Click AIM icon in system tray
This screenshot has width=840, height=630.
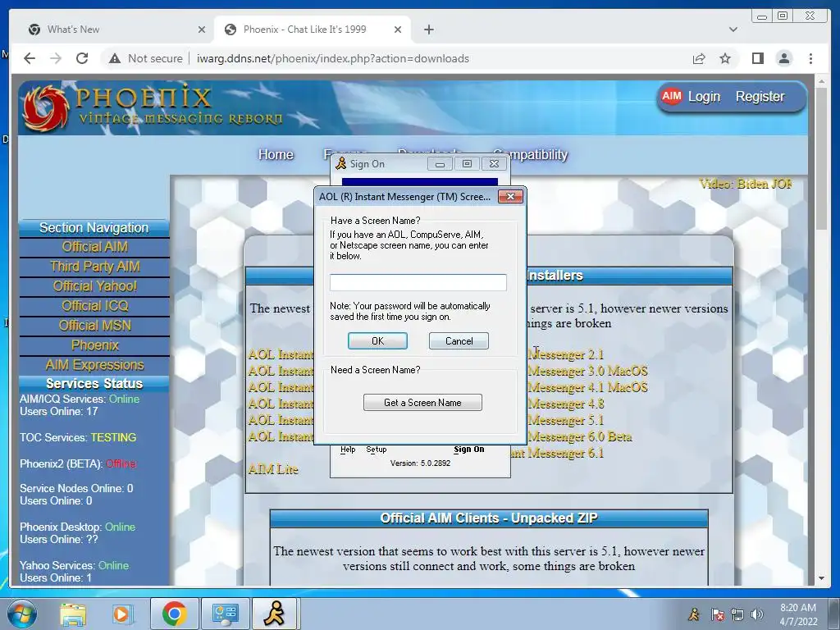[x=694, y=614]
